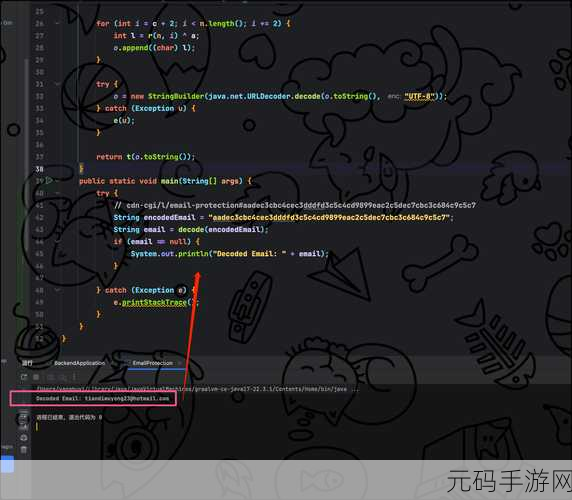Click the stop icon in the Run toolbar
The height and width of the screenshot is (500, 572).
coord(36,377)
